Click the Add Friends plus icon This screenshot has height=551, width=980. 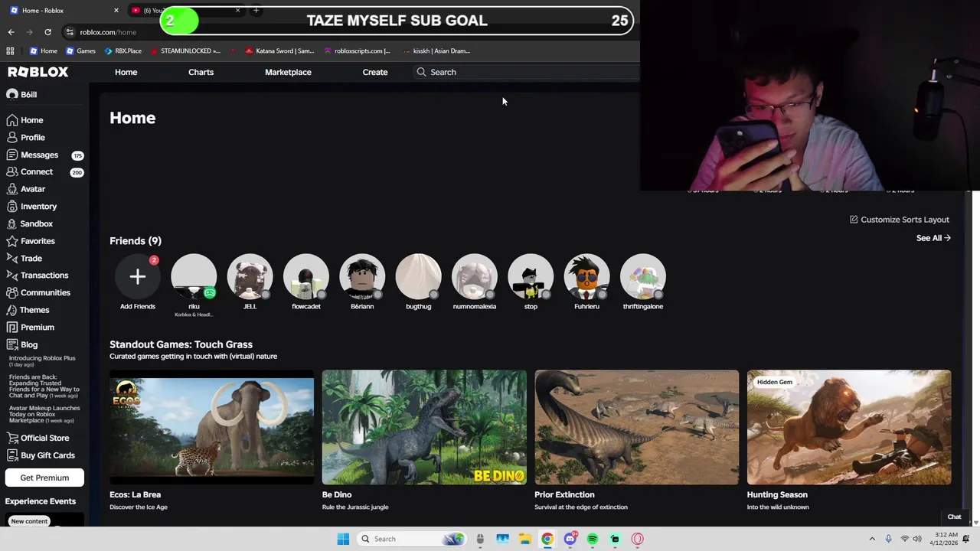pos(138,276)
